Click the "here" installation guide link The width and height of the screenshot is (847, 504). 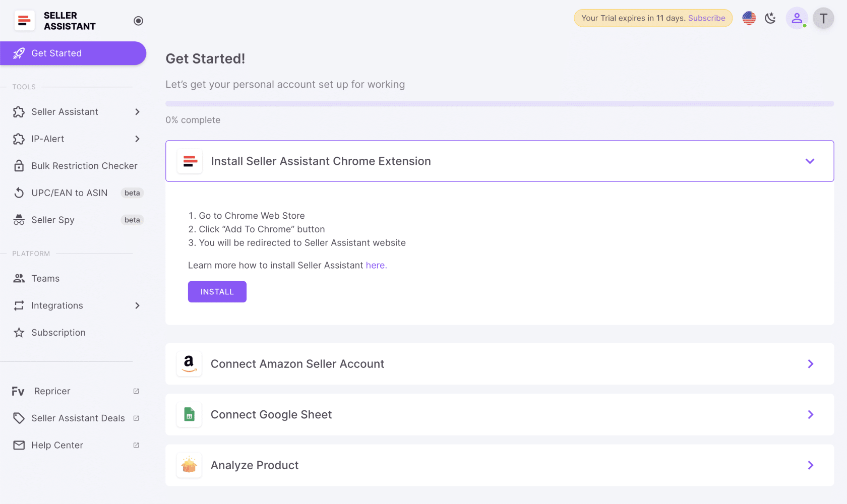(376, 266)
